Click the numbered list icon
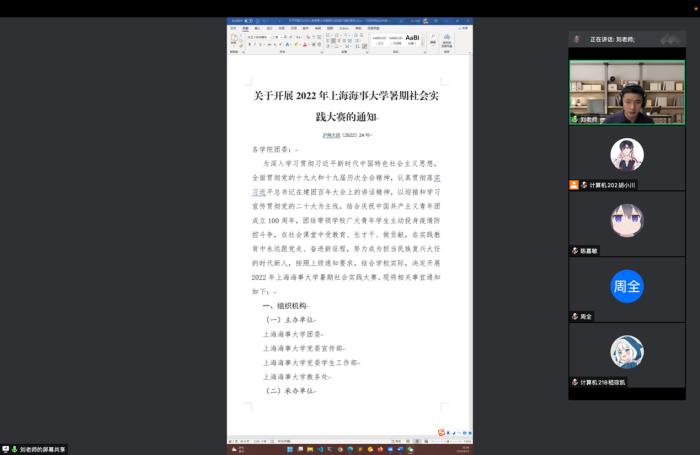 pos(337,35)
